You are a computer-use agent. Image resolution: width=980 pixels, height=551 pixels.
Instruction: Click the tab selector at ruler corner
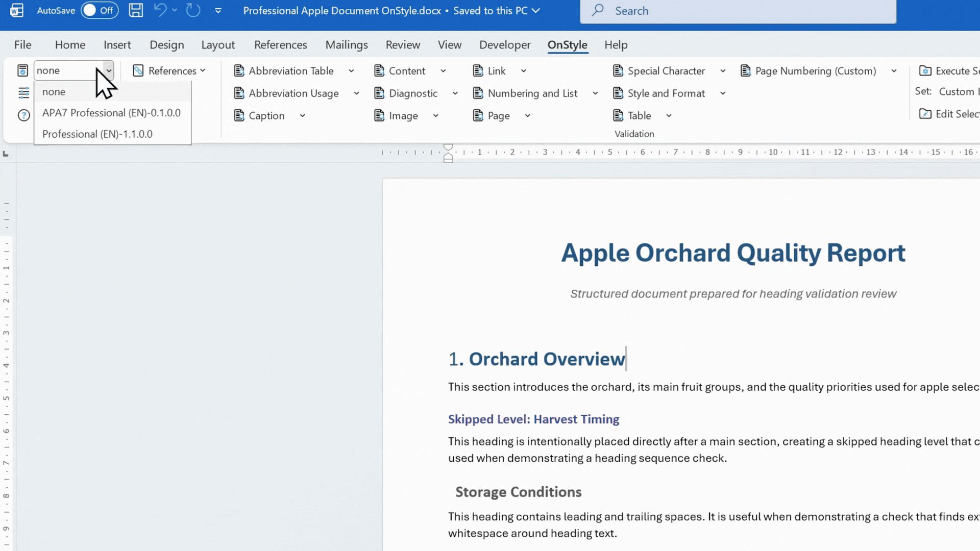[x=6, y=153]
